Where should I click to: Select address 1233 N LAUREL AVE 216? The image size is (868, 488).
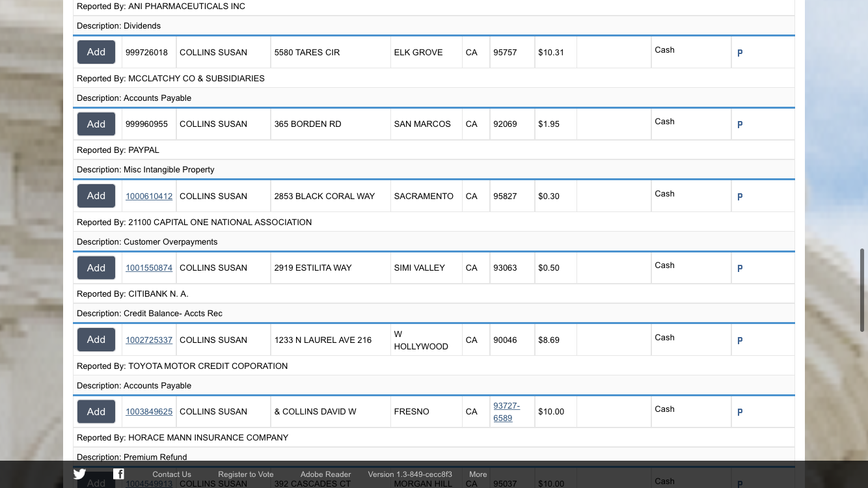click(323, 340)
